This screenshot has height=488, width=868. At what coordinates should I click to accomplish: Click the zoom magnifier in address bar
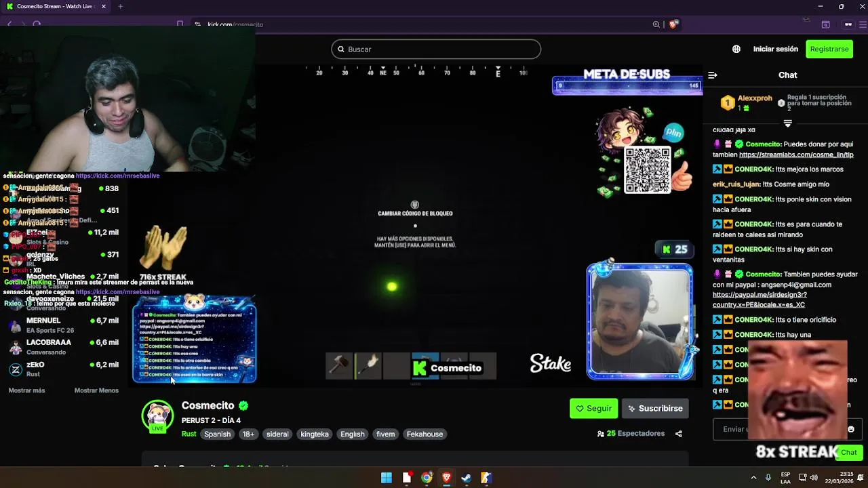tap(656, 24)
